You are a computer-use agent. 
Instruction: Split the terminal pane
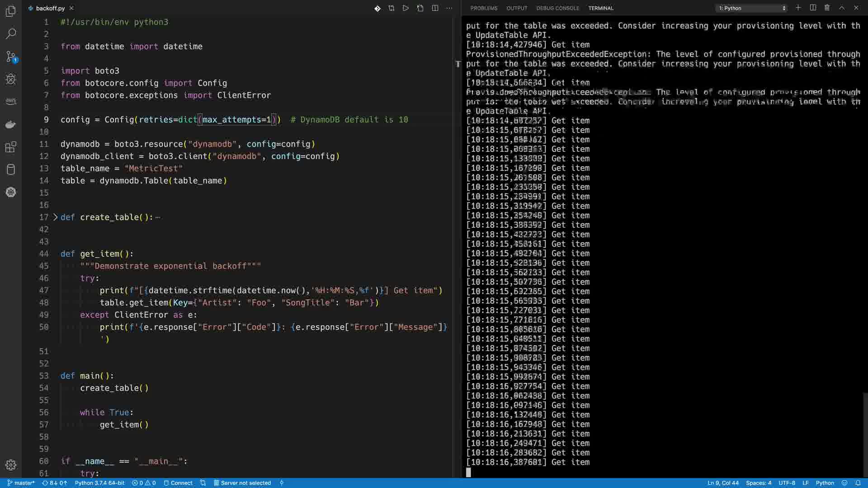[x=813, y=8]
